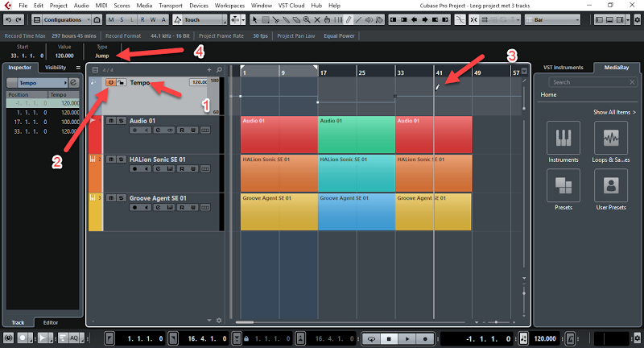
Task: Switch to the Visibility tab
Action: point(56,68)
